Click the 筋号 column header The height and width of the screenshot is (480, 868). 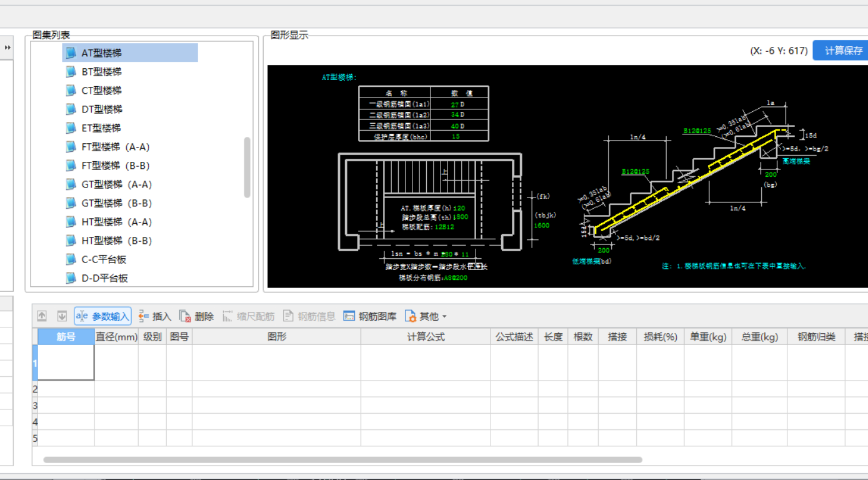66,337
